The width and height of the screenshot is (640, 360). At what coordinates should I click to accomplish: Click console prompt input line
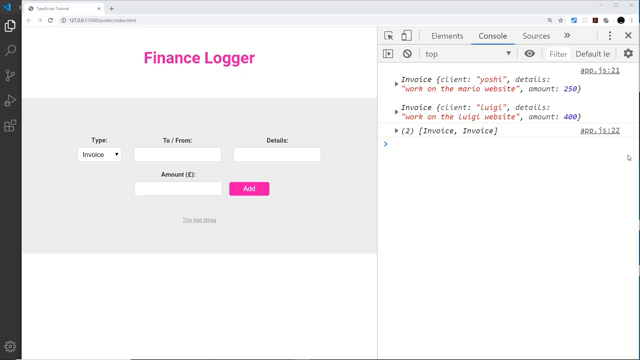coord(508,144)
